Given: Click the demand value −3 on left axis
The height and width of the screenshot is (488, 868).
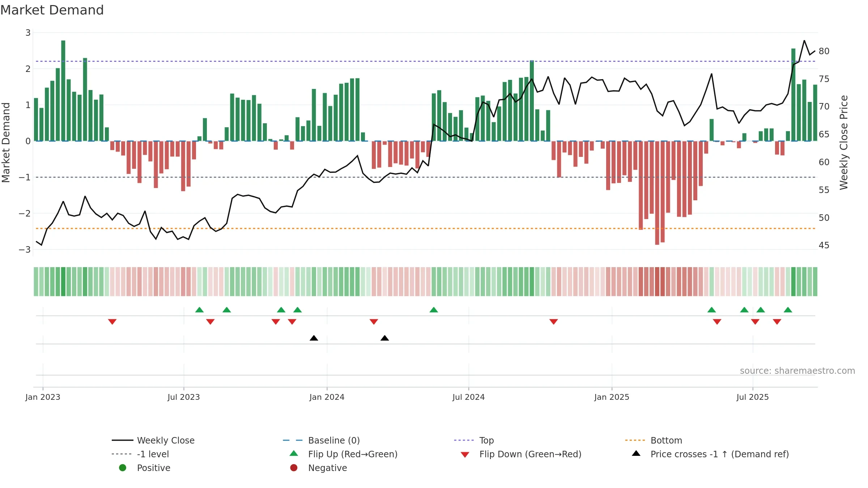Looking at the screenshot, I should (25, 250).
